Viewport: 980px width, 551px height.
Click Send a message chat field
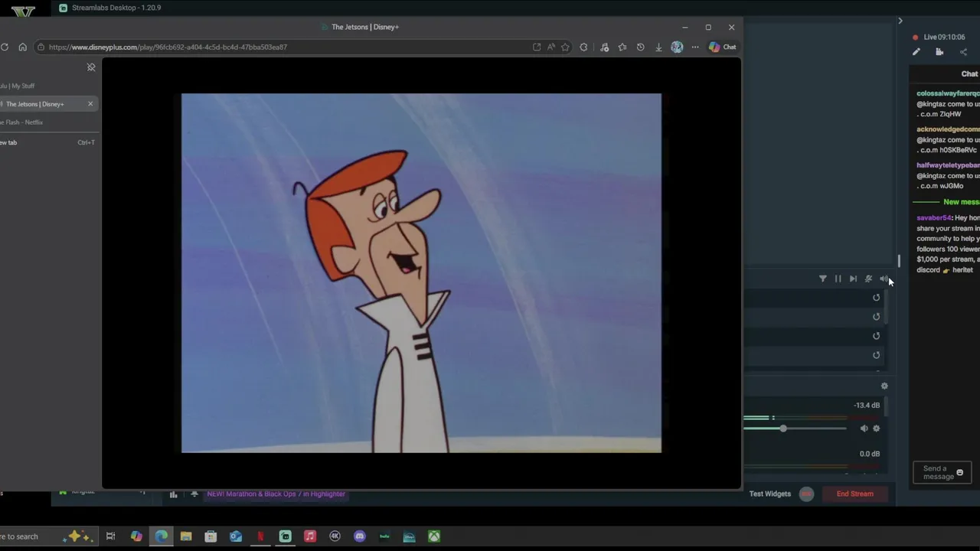[x=942, y=473]
